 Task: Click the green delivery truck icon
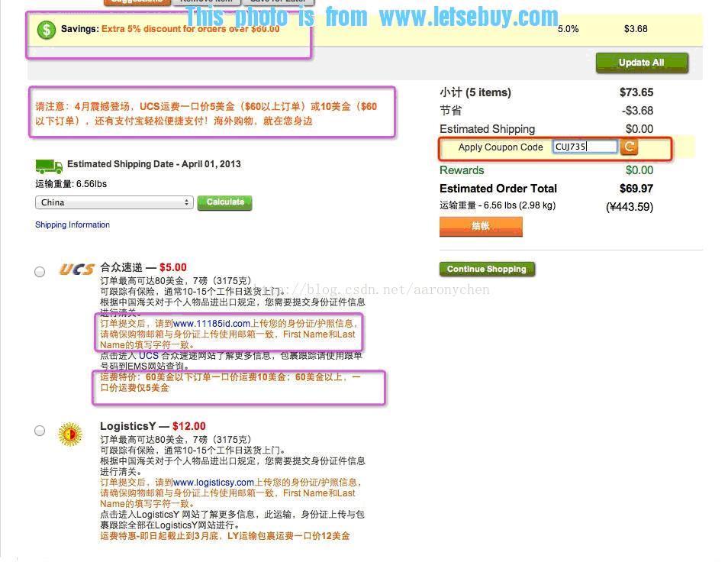click(49, 166)
